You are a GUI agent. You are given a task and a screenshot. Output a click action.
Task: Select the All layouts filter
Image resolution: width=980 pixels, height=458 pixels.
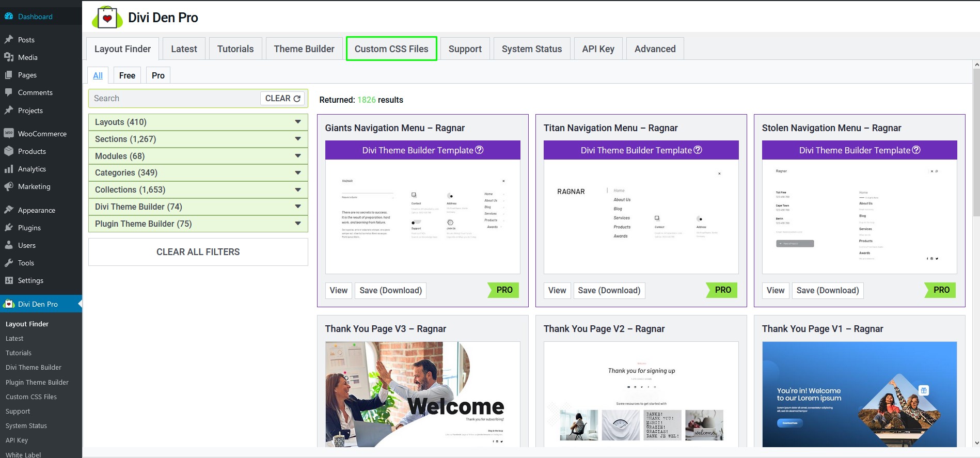(x=98, y=75)
